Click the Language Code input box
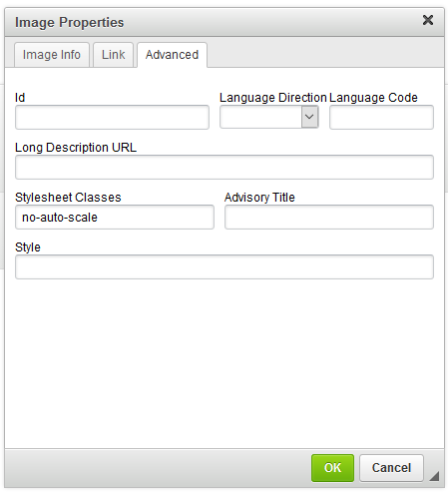 [381, 118]
